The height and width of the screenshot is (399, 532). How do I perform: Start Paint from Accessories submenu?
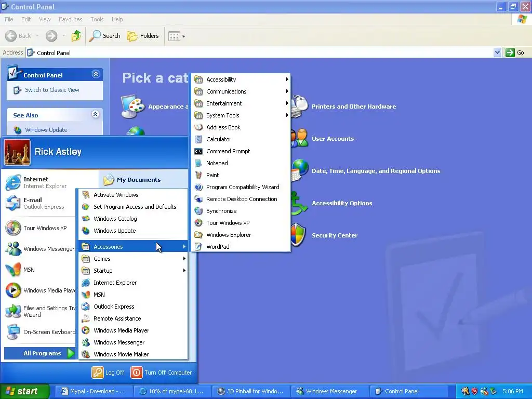click(241, 175)
